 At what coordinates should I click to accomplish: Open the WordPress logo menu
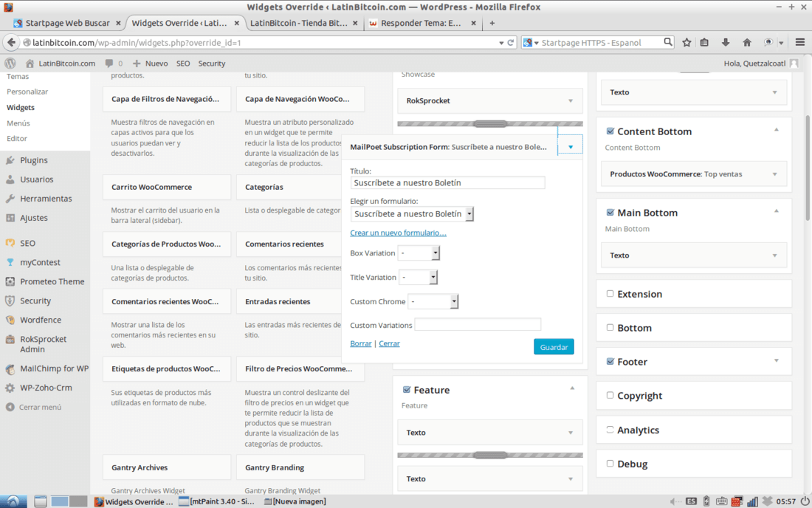[x=10, y=63]
